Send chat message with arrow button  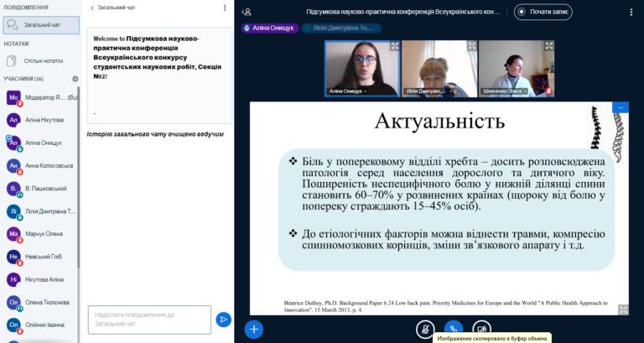pos(223,319)
